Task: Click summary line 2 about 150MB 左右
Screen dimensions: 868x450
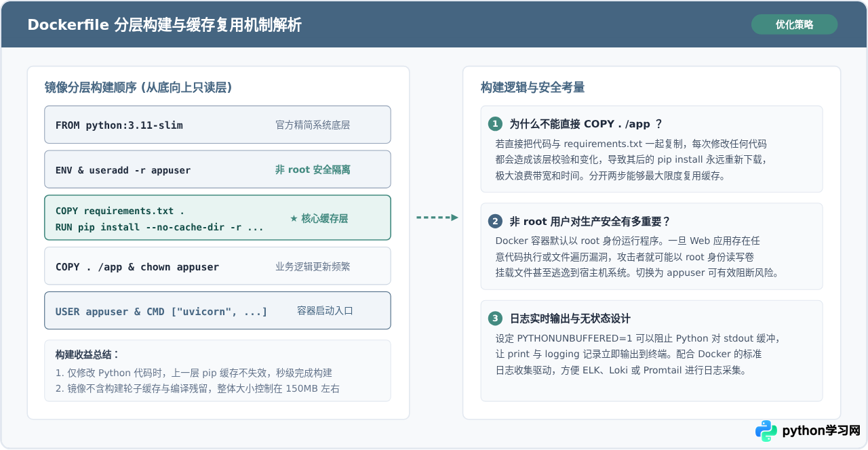Action: coord(197,389)
